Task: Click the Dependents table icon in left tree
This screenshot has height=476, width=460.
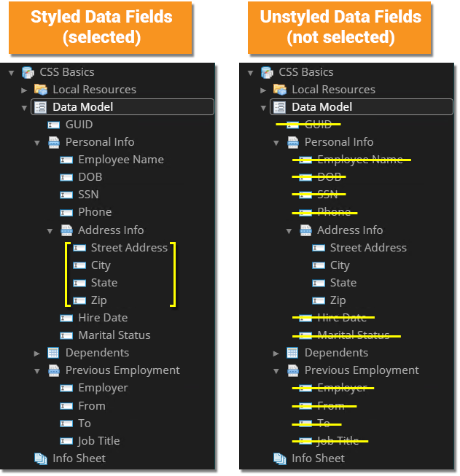Action: click(53, 353)
